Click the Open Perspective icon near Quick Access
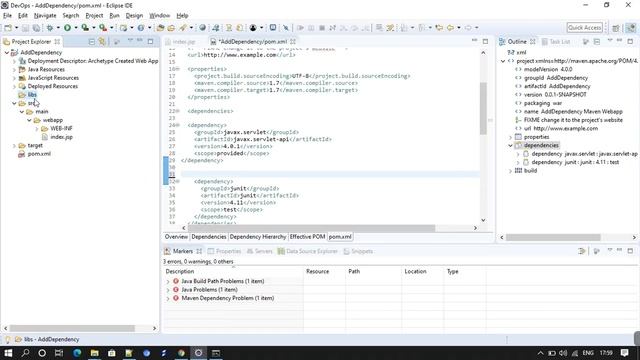 tap(616, 28)
